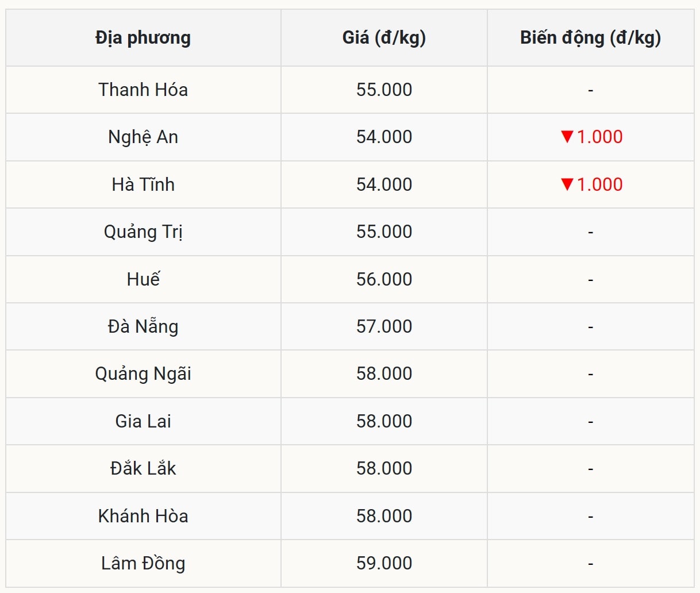The image size is (700, 593).
Task: Select the Đắk Lắk location cell
Action: coord(143,468)
